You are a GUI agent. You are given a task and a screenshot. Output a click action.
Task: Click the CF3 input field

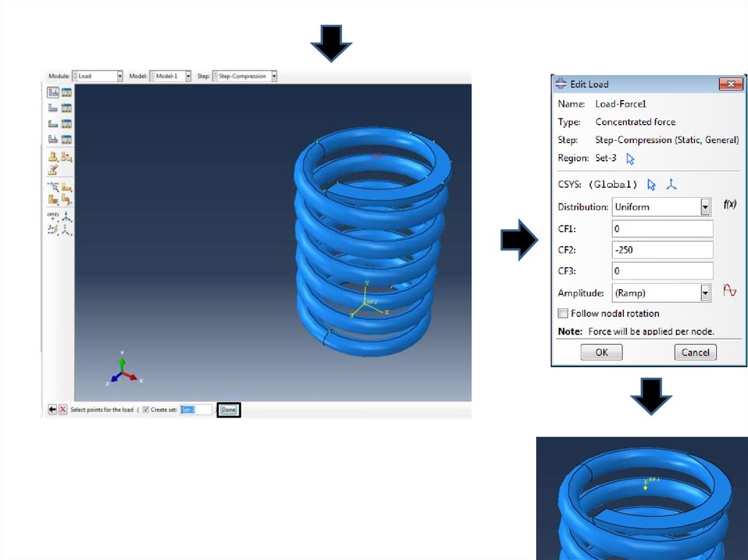[x=663, y=270]
